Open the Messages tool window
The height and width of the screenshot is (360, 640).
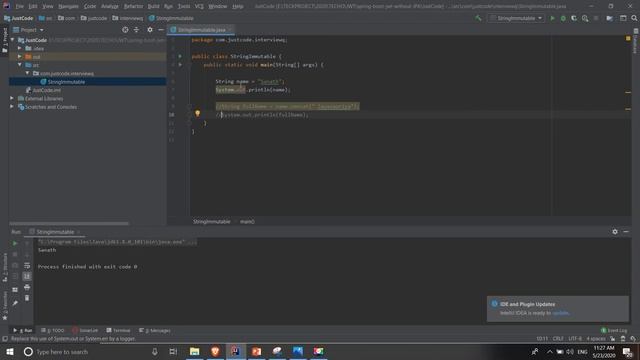click(x=154, y=330)
